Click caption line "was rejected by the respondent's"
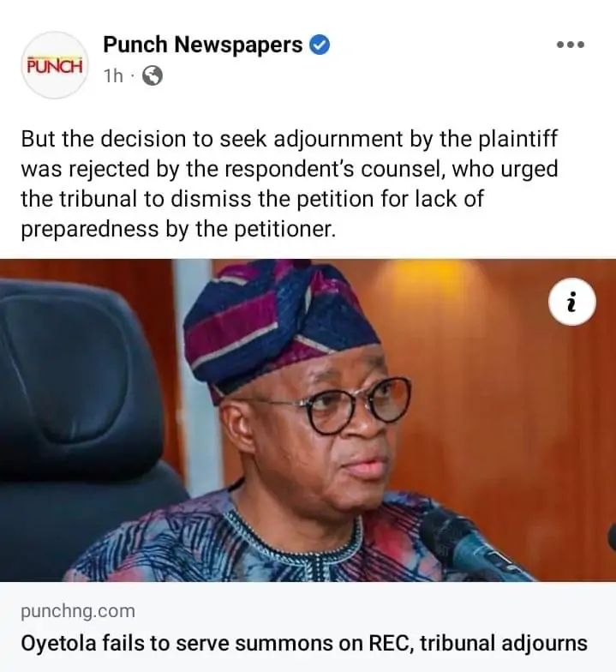 (x=289, y=169)
